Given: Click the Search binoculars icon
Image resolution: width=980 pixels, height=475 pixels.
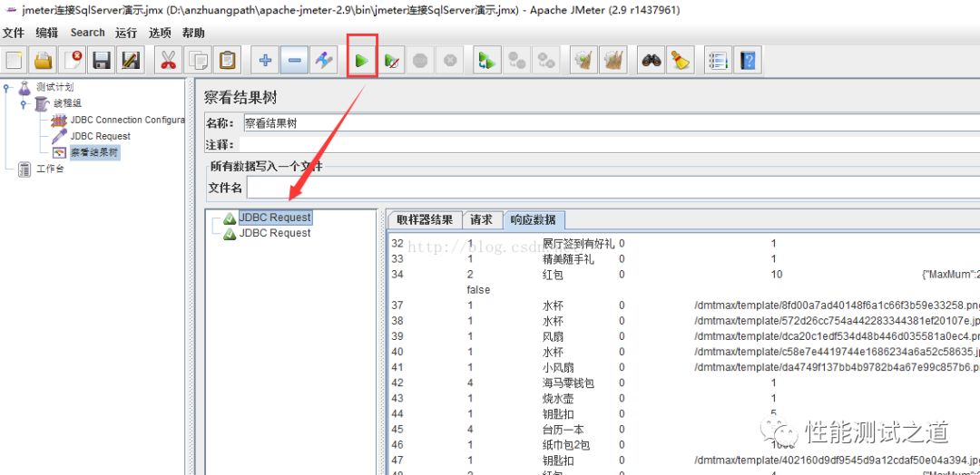Looking at the screenshot, I should click(x=652, y=61).
